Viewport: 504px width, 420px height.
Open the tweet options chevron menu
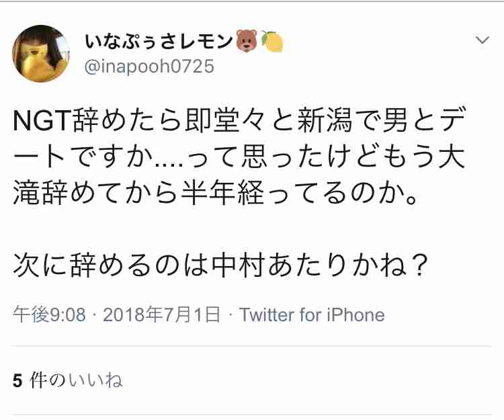482,41
